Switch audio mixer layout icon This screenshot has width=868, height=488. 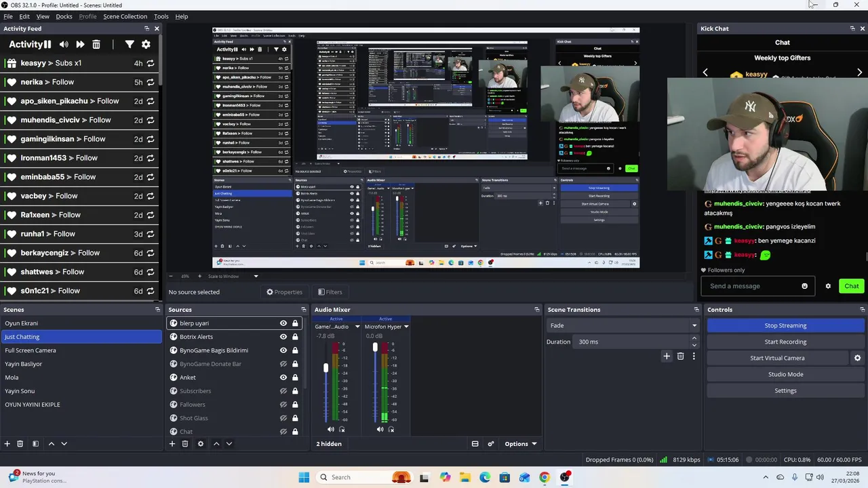[475, 444]
